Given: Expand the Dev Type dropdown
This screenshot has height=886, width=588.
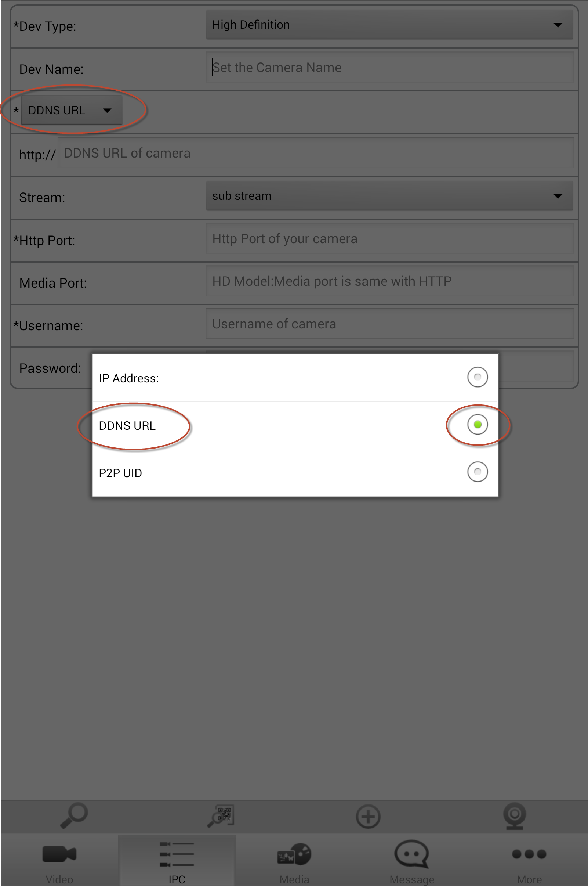Looking at the screenshot, I should click(389, 25).
